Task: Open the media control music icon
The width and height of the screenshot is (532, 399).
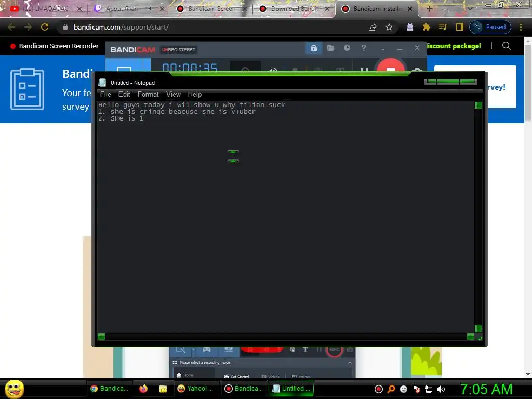Action: tap(443, 27)
